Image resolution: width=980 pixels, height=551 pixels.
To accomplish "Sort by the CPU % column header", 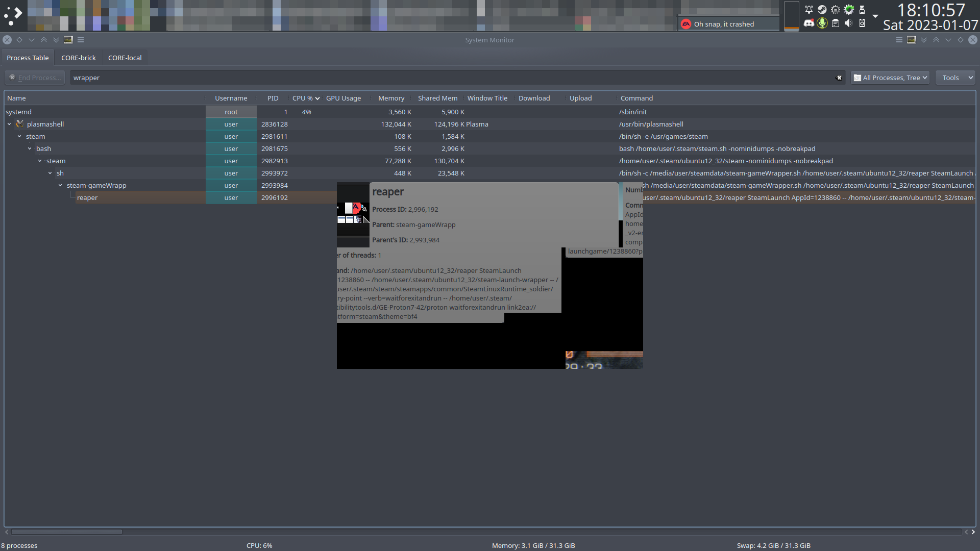I will tap(306, 98).
